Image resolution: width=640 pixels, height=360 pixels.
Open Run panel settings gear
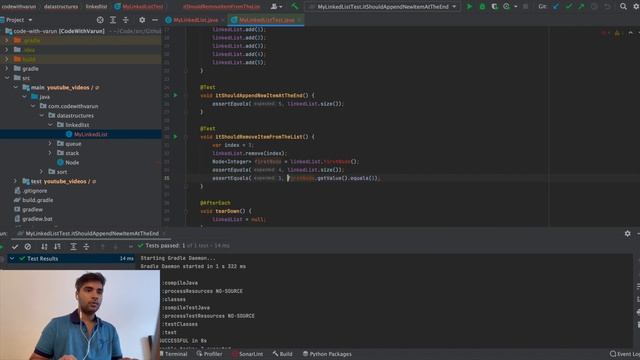pyautogui.click(x=627, y=233)
